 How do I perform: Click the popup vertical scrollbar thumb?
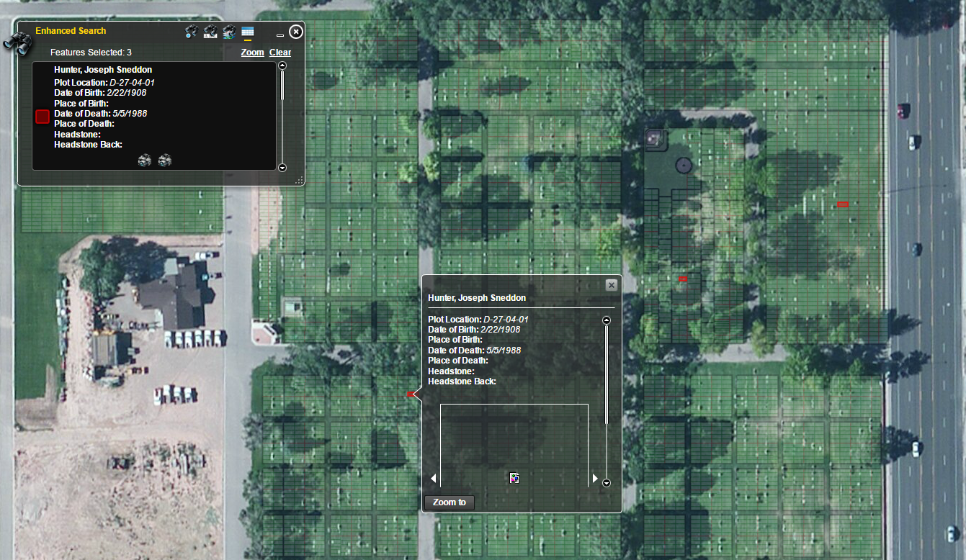click(x=607, y=374)
